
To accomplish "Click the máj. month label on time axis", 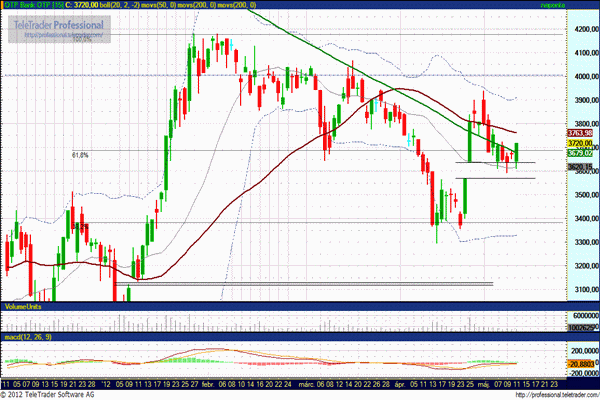I will click(484, 384).
